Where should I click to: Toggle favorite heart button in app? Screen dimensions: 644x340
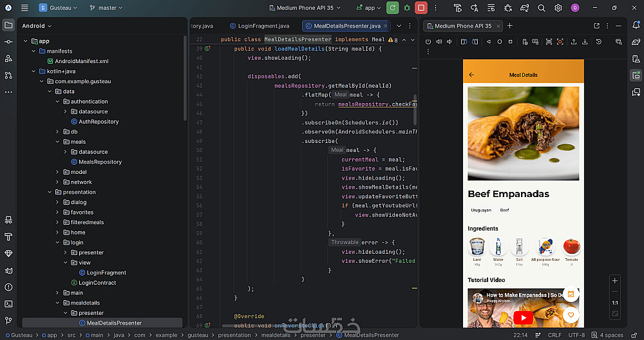click(570, 316)
